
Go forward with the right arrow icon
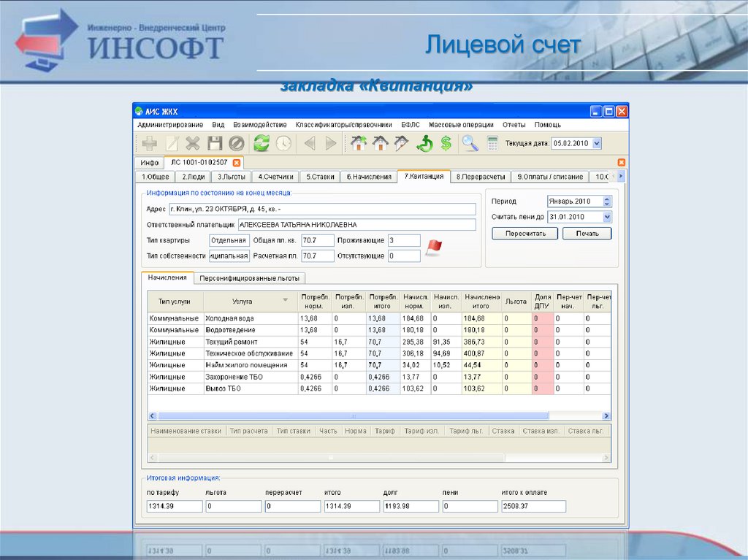coord(331,143)
